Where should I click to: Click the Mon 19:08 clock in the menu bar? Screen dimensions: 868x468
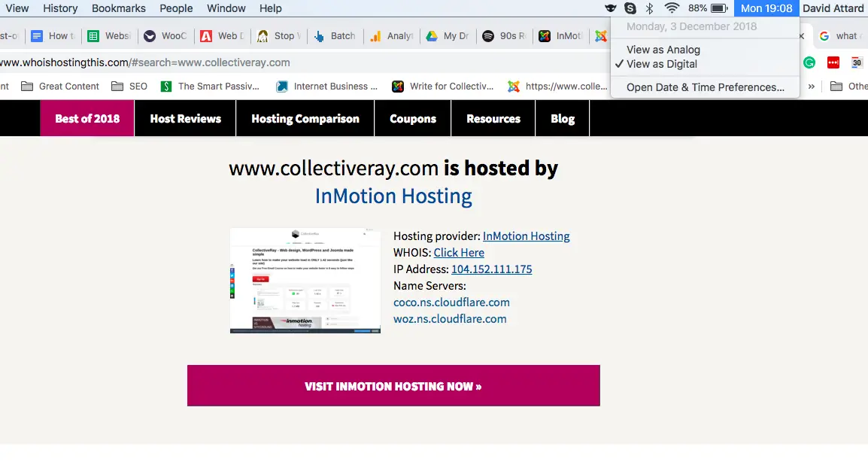pyautogui.click(x=766, y=8)
